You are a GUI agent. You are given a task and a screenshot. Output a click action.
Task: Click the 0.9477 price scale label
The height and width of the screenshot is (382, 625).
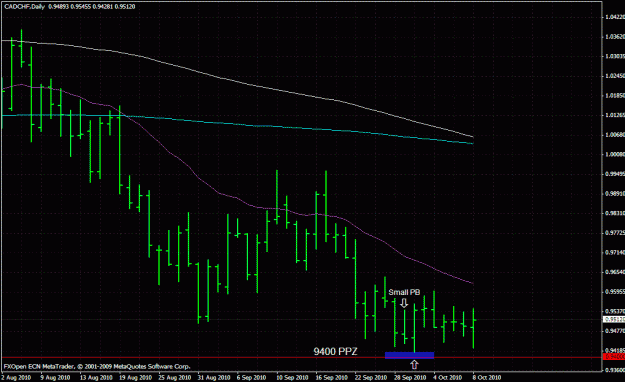click(x=614, y=331)
